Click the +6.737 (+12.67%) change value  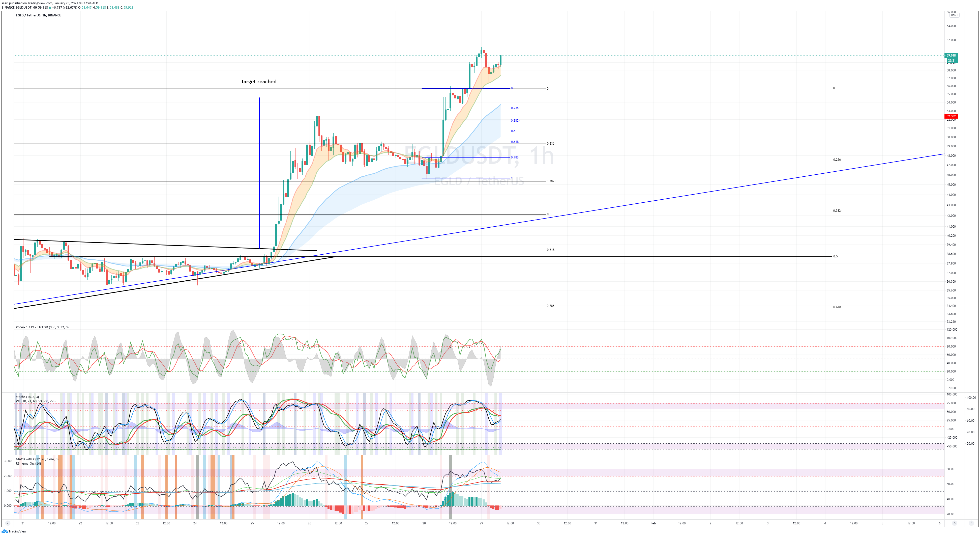[x=65, y=7]
